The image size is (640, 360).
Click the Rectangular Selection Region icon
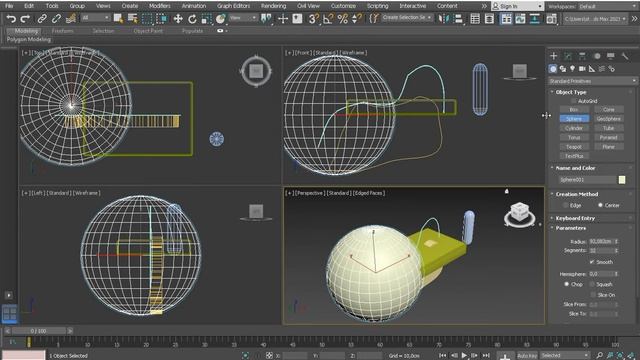point(147,18)
